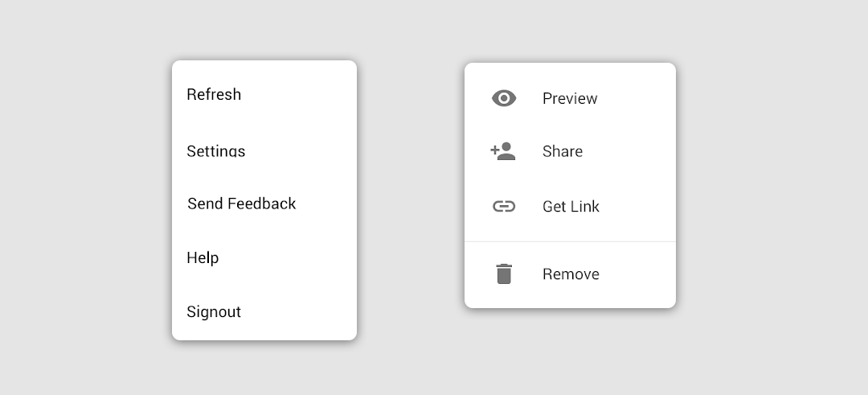Click the Preview text label
Screen dimensions: 868x395
(x=570, y=98)
